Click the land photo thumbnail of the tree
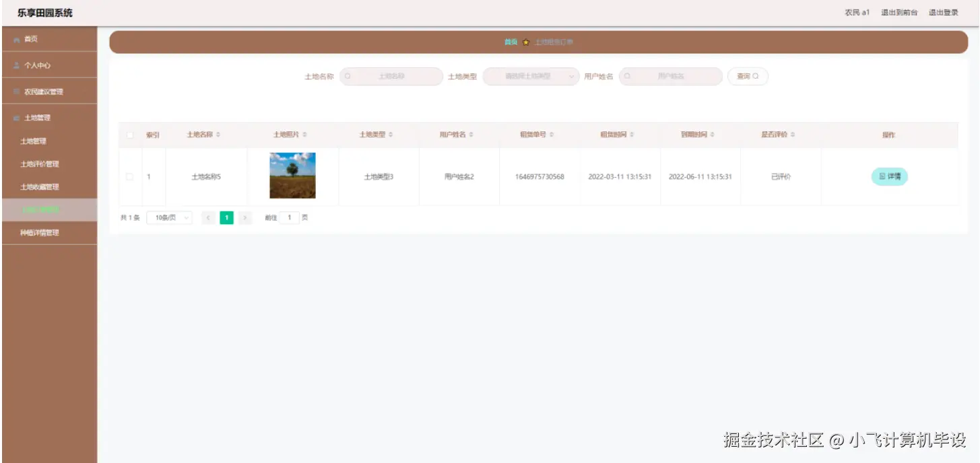This screenshot has width=980, height=463. tap(292, 176)
